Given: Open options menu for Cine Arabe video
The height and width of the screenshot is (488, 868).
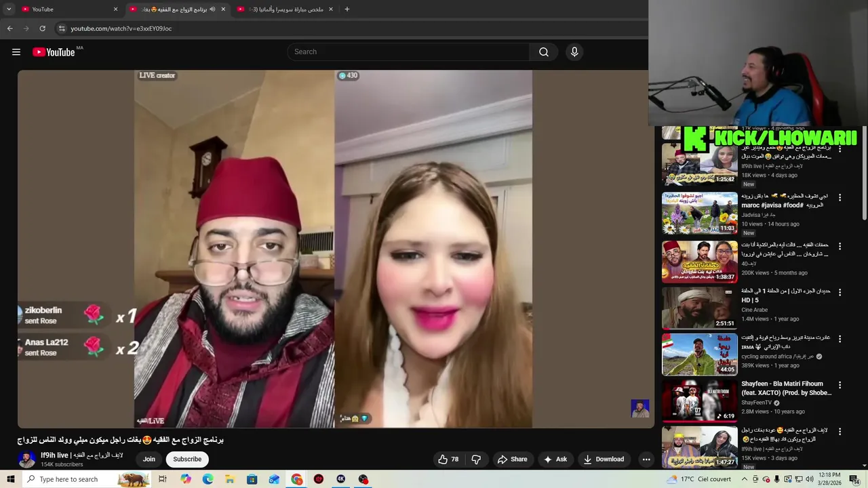Looking at the screenshot, I should 840,293.
